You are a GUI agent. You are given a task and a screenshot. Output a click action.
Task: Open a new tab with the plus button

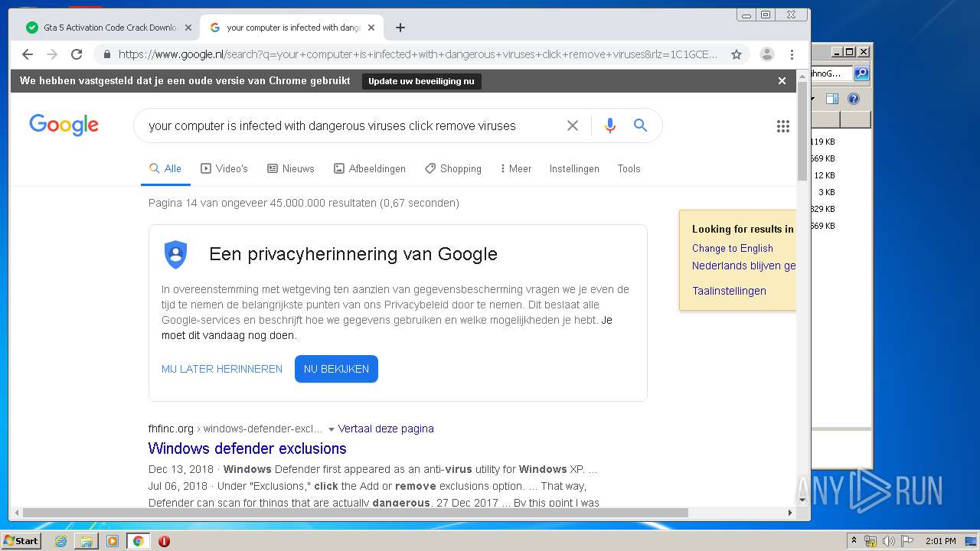coord(400,28)
